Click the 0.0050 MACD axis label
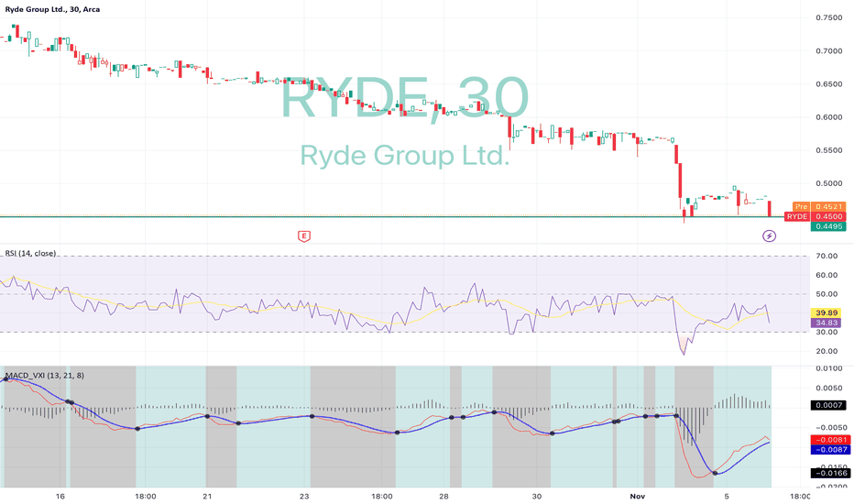 829,388
